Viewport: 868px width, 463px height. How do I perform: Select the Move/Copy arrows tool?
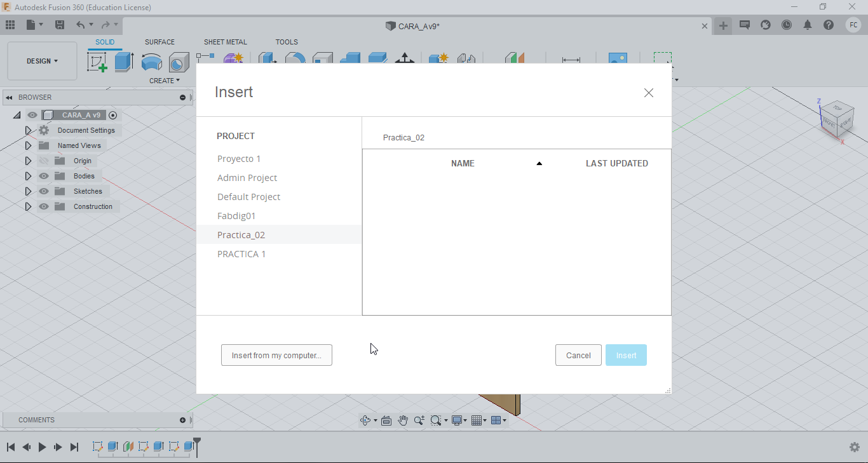pos(405,58)
